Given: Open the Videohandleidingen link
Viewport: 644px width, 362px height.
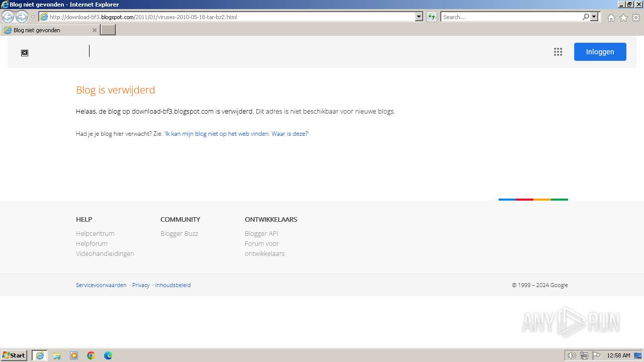Looking at the screenshot, I should [105, 253].
